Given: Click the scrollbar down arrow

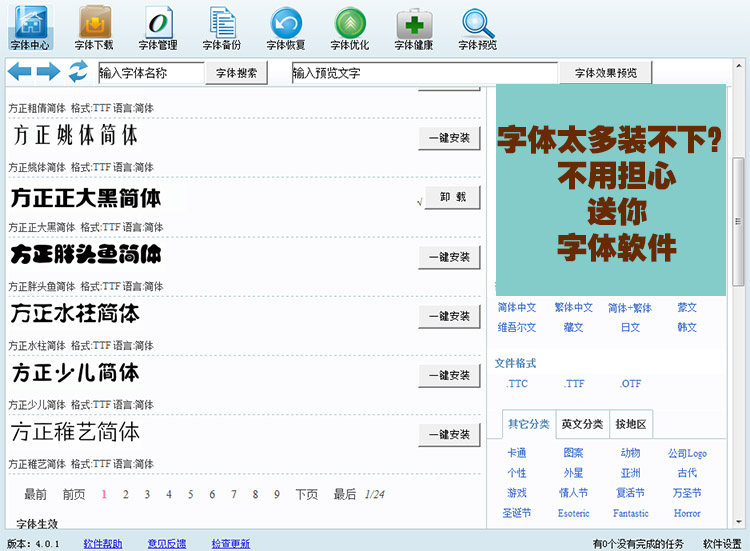Looking at the screenshot, I should [x=739, y=522].
